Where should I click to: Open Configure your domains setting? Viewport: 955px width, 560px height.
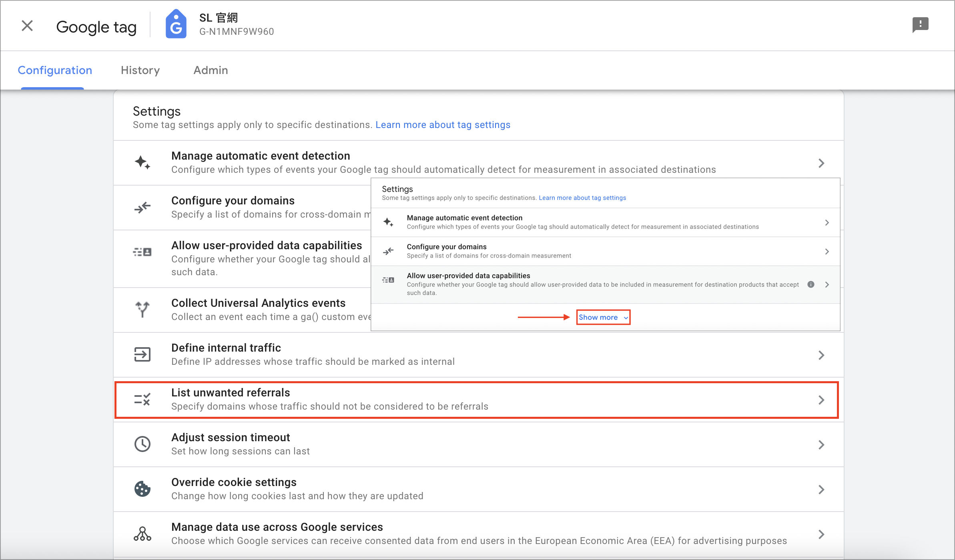243,208
